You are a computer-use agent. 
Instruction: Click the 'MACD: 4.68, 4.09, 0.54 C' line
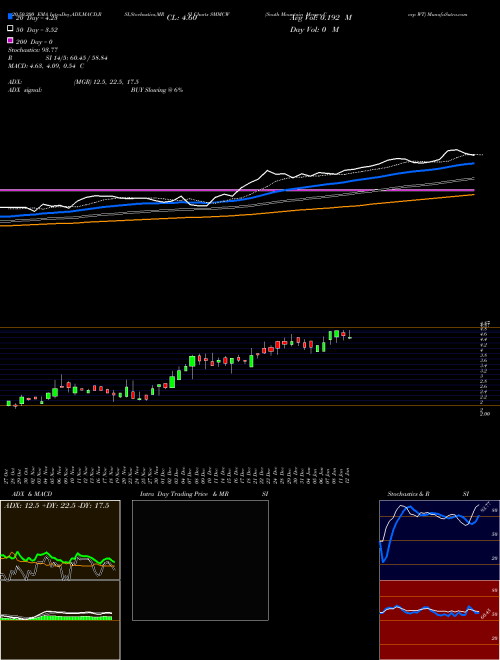(x=46, y=66)
